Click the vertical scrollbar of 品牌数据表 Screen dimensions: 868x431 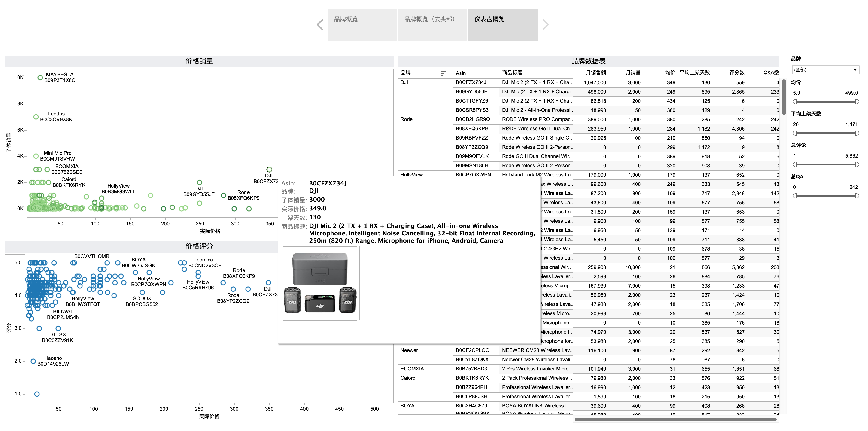pos(784,98)
